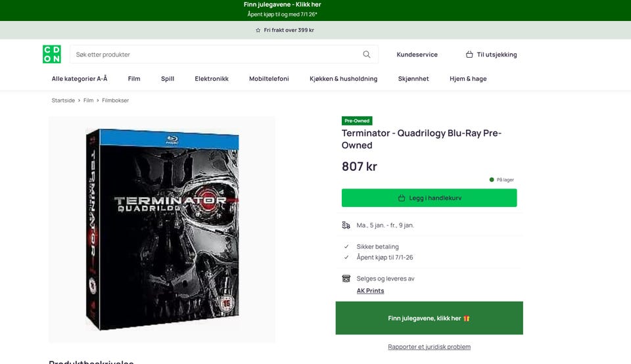Screen dimensions: 631x364
Task: Select Elektronikk in the navigation
Action: (212, 79)
